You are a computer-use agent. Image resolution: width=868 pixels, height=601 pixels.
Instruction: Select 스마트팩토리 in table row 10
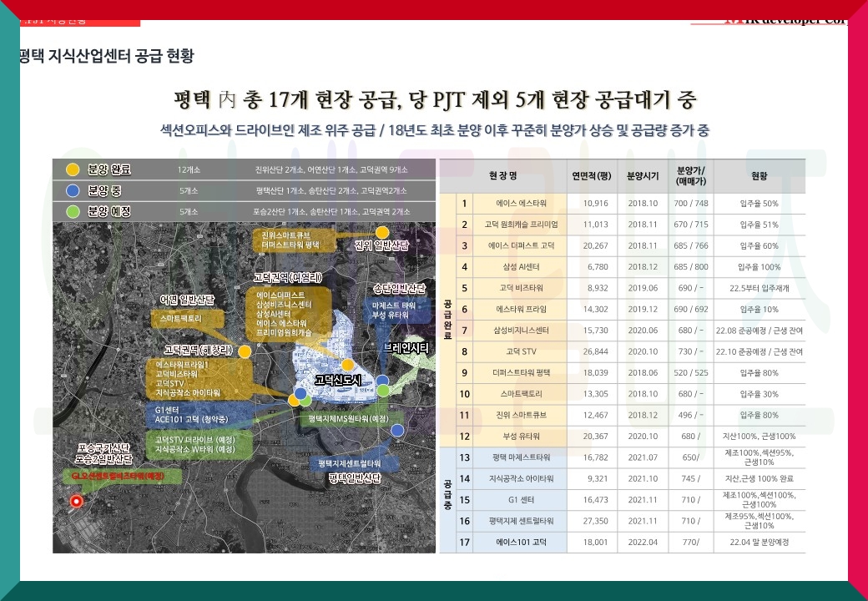(x=521, y=394)
